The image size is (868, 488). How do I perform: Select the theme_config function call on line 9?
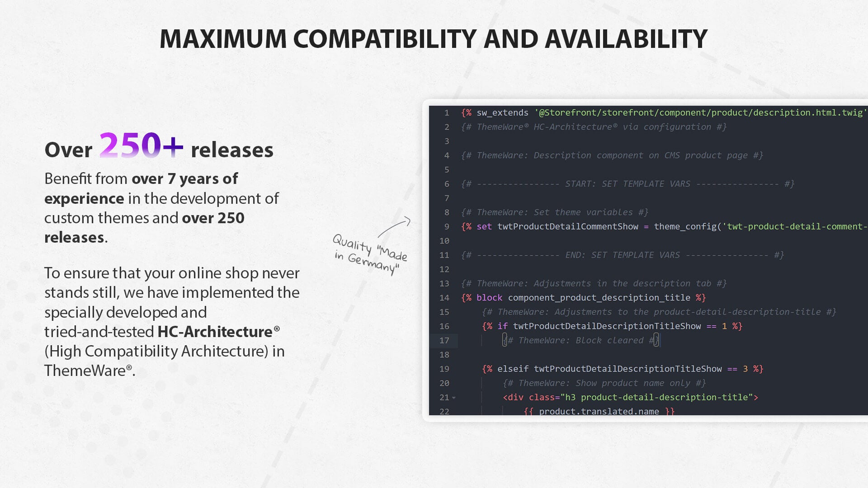[684, 226]
